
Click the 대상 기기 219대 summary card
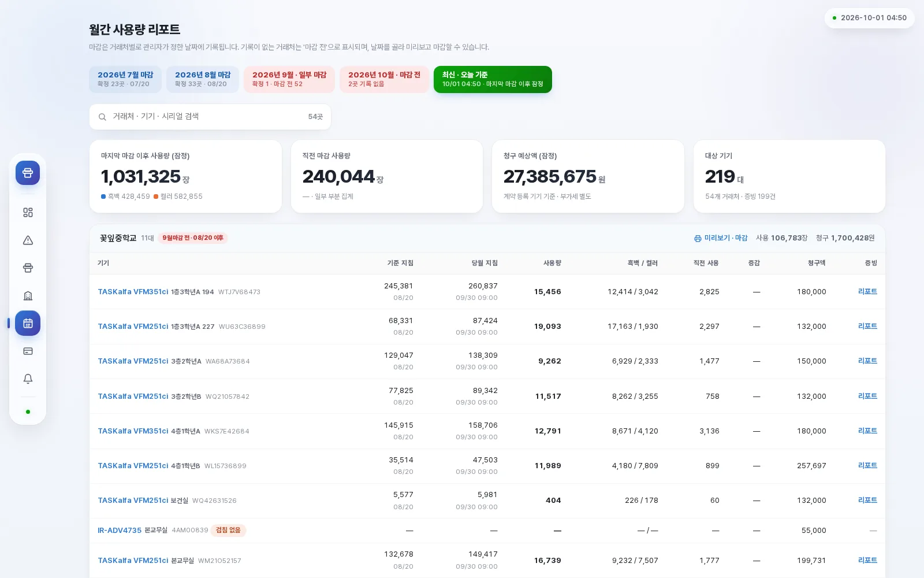pyautogui.click(x=789, y=176)
